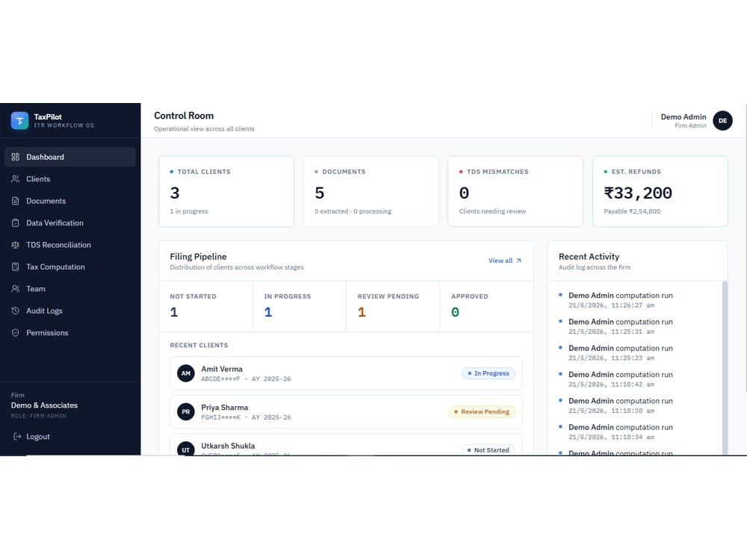Viewport: 747px width, 560px height.
Task: Click the Documents file icon in sidebar
Action: coord(15,200)
